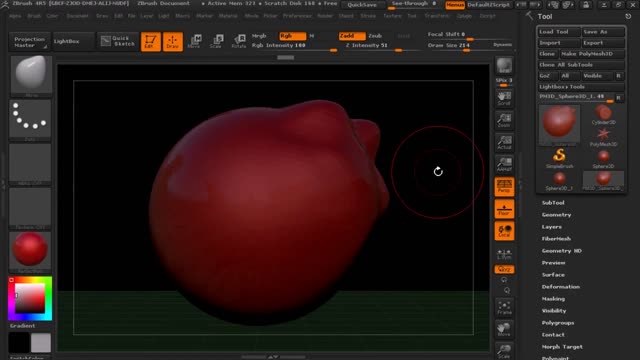Open the Projection Master button
The height and width of the screenshot is (360, 640).
(29, 41)
